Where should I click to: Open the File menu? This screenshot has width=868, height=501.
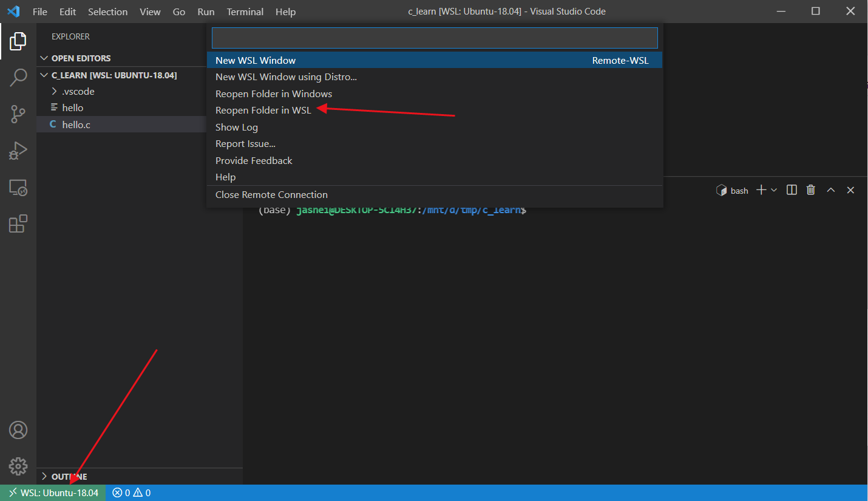click(x=40, y=12)
